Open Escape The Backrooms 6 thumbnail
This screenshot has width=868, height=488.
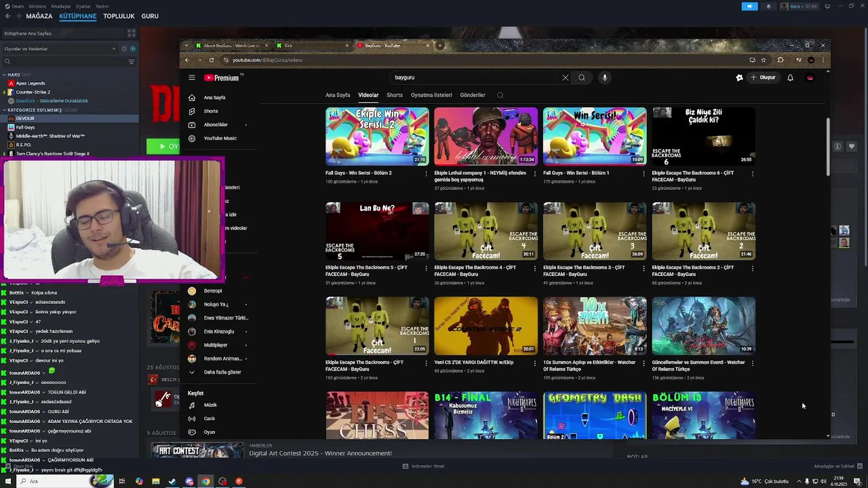703,136
